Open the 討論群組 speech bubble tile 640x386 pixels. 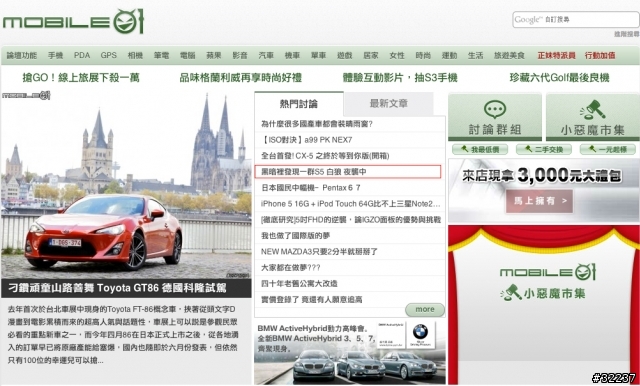coord(495,117)
